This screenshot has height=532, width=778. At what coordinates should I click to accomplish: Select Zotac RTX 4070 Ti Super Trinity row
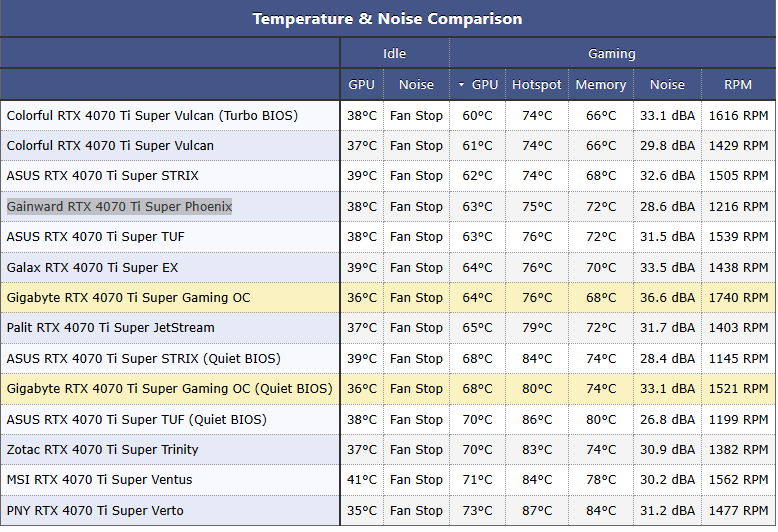tap(102, 450)
